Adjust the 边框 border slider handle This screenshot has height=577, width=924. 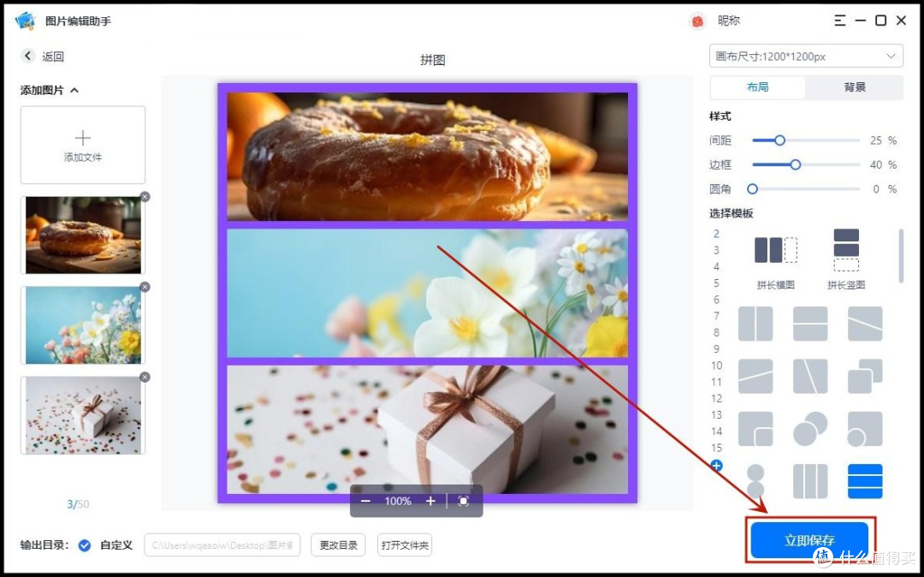tap(796, 165)
